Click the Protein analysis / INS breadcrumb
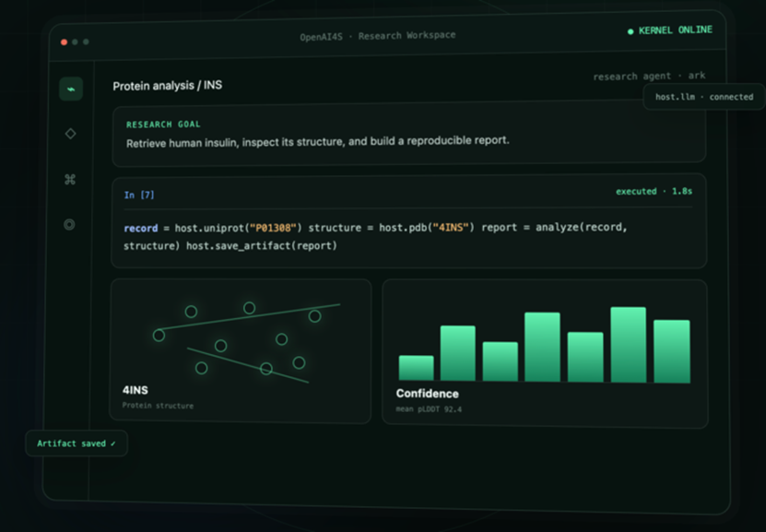 point(167,86)
